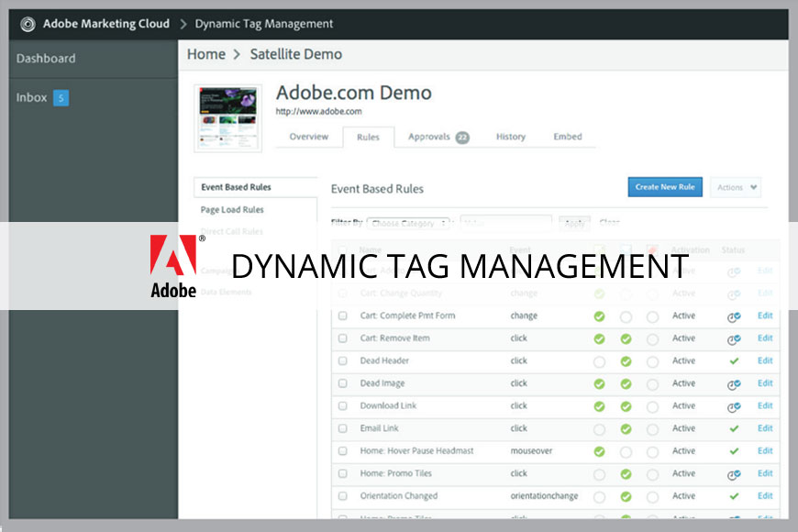Image resolution: width=798 pixels, height=532 pixels.
Task: Click status checkmark for Orientation Changed
Action: click(734, 496)
